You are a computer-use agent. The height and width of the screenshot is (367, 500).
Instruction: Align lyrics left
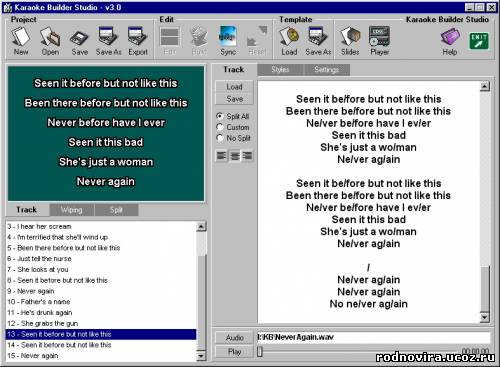click(222, 156)
